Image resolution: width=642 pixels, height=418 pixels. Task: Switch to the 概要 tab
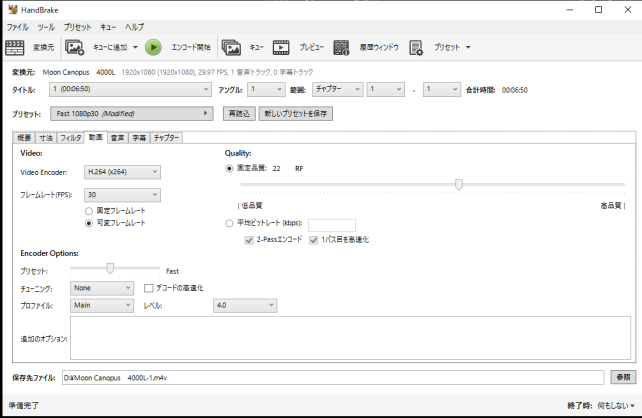24,138
